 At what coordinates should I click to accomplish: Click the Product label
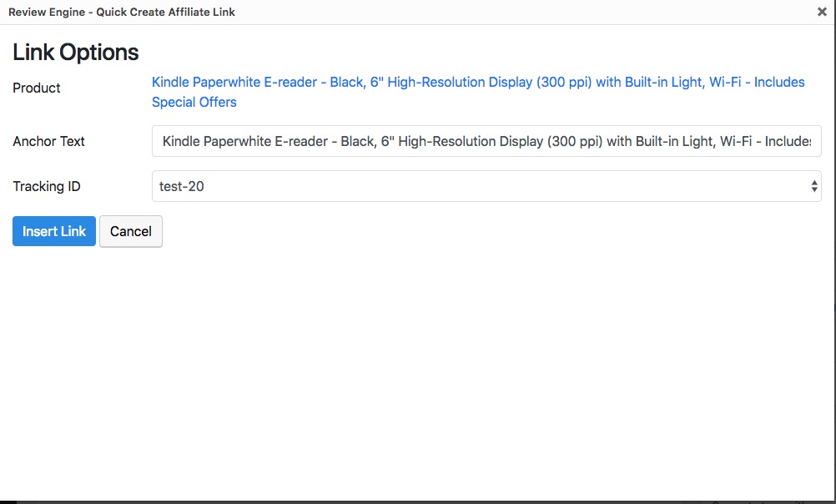click(x=36, y=88)
